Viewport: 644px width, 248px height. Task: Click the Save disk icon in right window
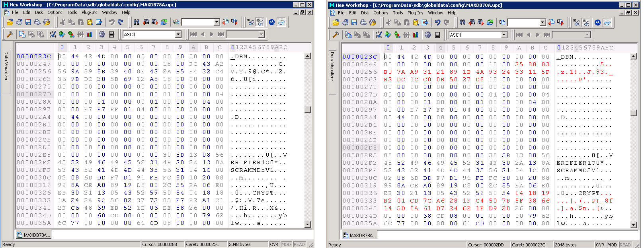click(354, 22)
